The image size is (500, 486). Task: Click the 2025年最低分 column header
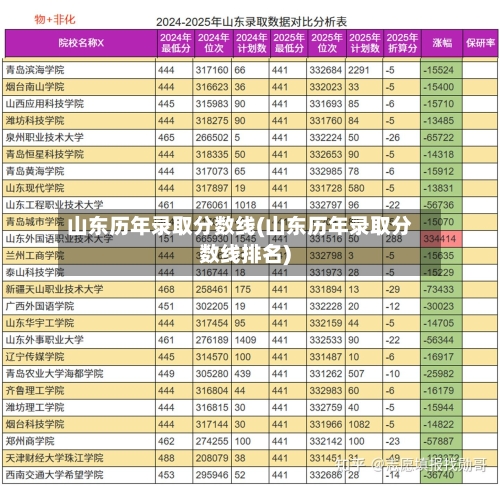click(x=289, y=43)
